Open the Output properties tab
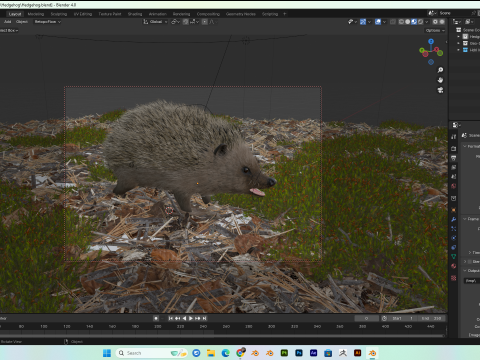Screen dimensions: 480x360 453,158
